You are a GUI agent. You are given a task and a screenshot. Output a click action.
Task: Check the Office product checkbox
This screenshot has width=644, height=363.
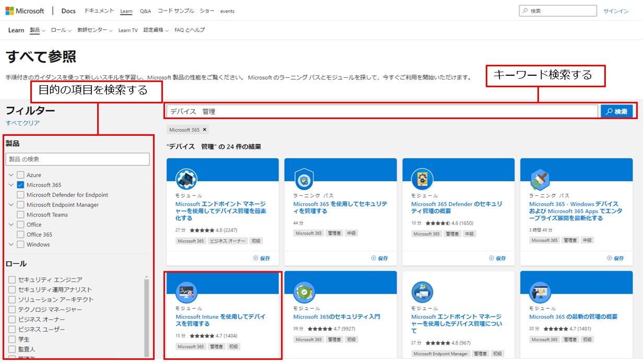point(20,225)
